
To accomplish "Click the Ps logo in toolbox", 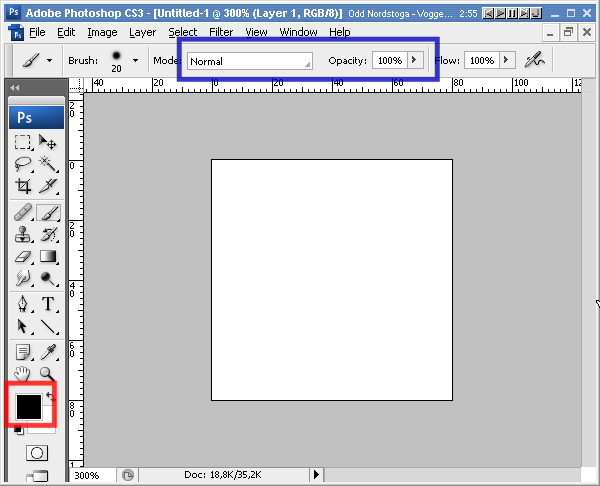I will 36,117.
